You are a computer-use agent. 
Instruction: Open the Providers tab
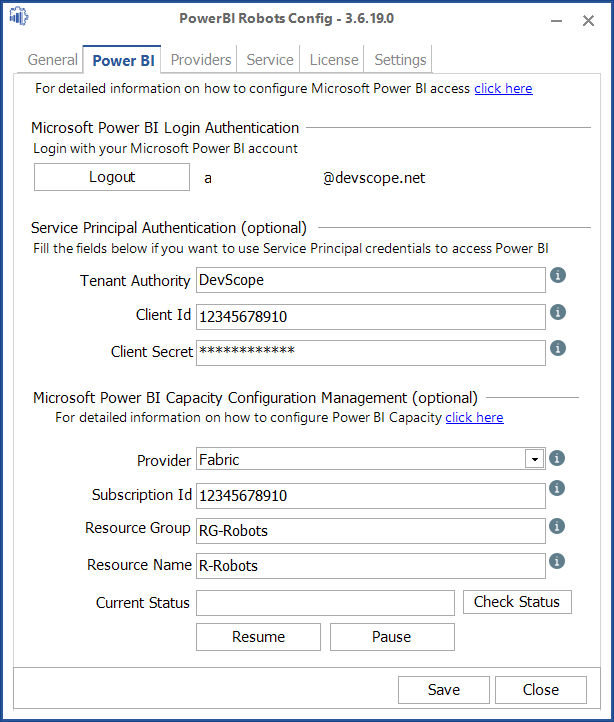201,60
